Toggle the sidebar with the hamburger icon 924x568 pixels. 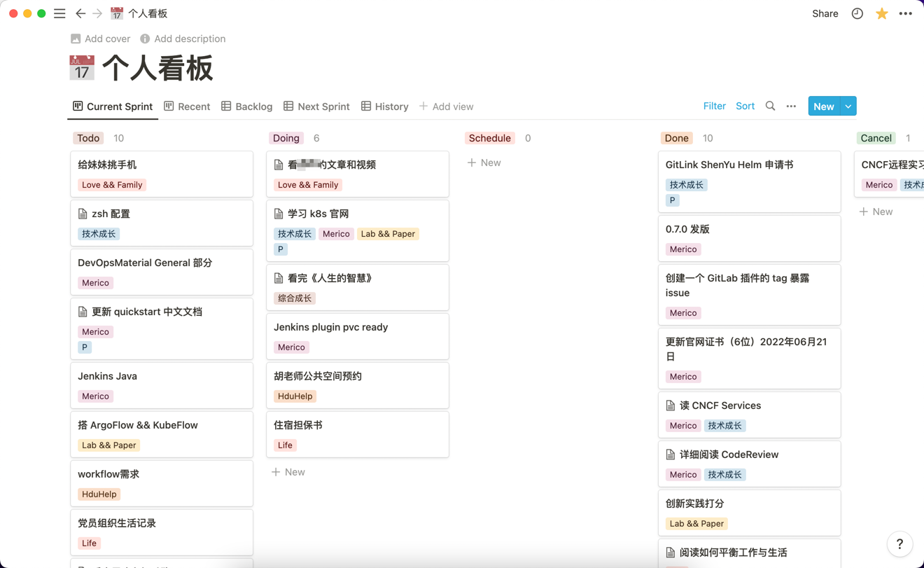(x=59, y=13)
